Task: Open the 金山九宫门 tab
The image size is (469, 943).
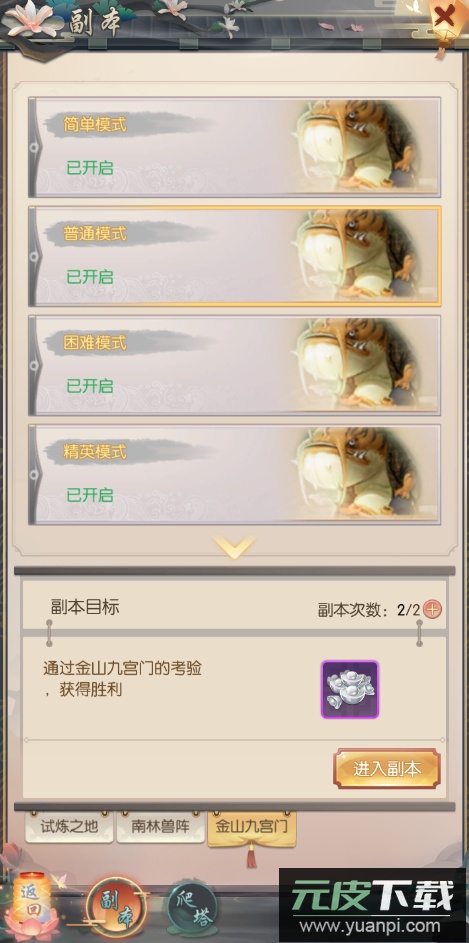Action: coord(252,828)
